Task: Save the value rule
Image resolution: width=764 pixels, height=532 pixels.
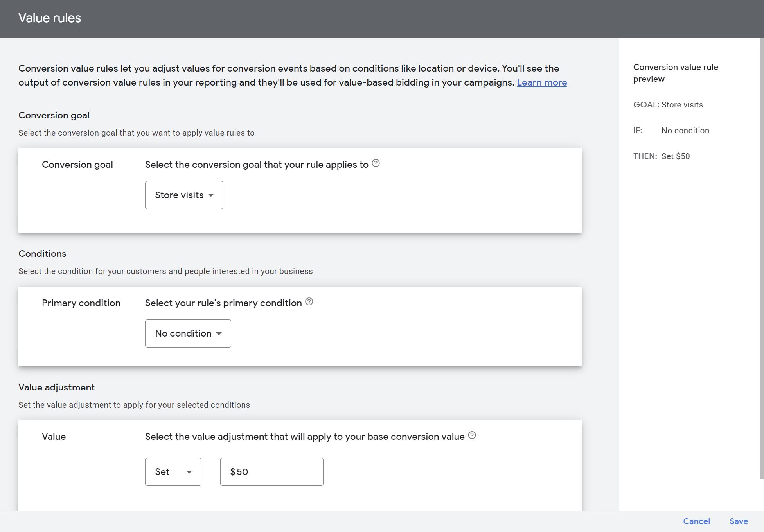Action: coord(738,521)
